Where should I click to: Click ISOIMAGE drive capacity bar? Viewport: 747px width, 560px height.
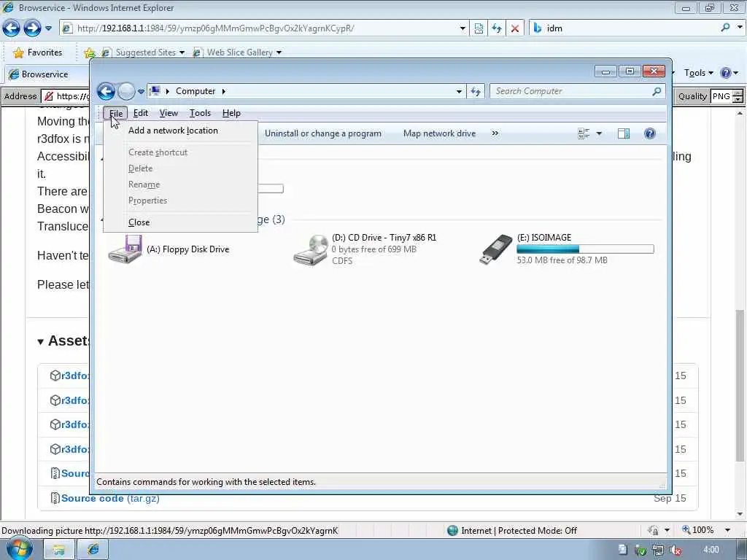(x=585, y=249)
